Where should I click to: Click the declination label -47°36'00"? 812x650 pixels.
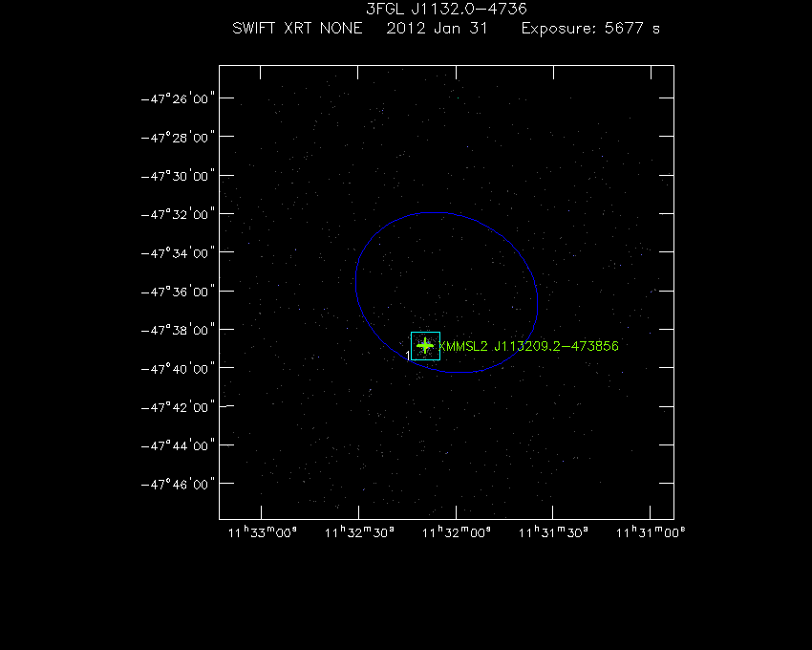[178, 292]
